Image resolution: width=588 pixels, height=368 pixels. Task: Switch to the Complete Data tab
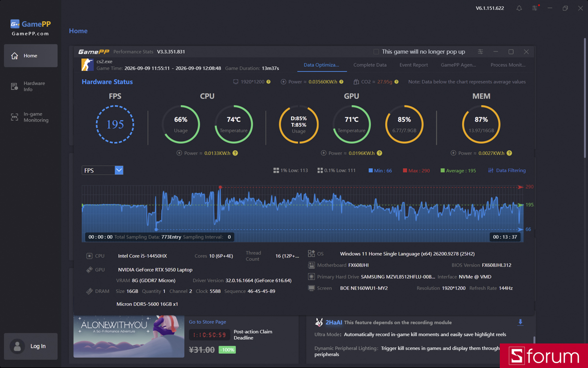(370, 65)
